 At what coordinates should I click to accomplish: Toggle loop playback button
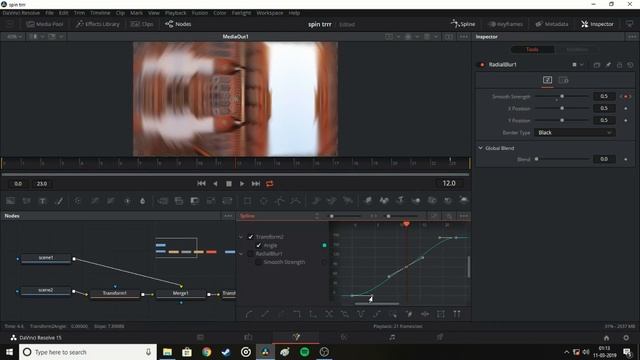point(269,184)
